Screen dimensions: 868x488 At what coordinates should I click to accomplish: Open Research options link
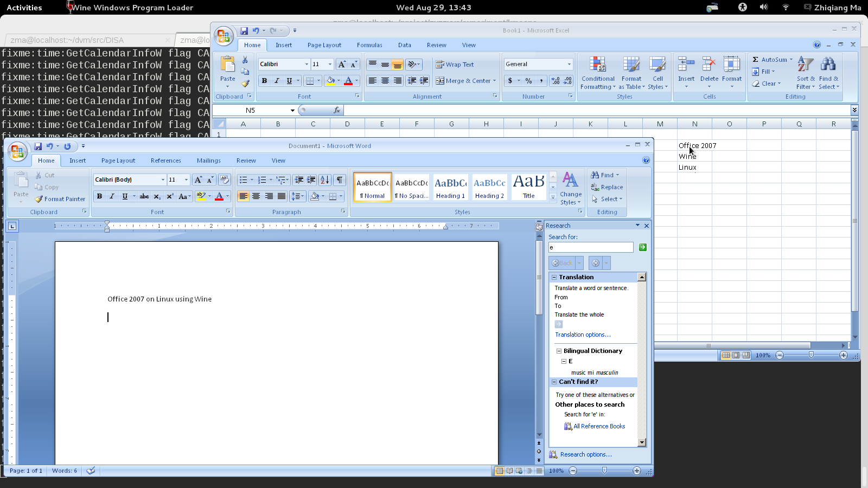(x=586, y=454)
